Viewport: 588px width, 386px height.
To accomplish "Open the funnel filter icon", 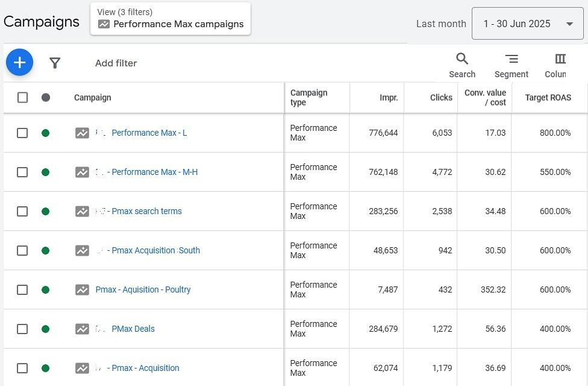I will [55, 63].
